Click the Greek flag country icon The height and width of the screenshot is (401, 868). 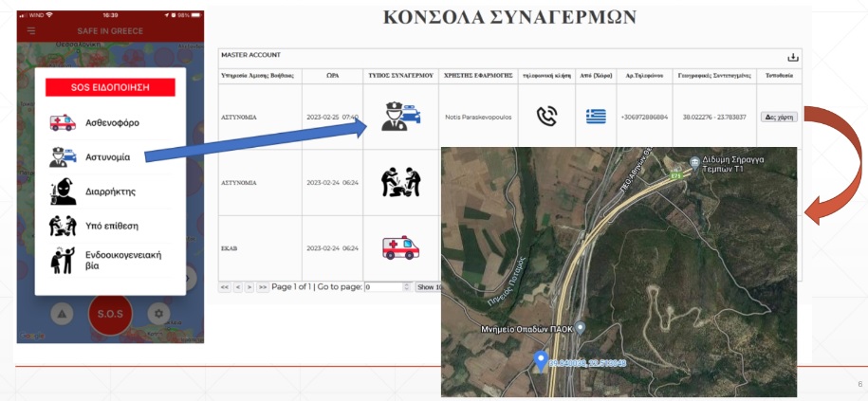(x=596, y=117)
